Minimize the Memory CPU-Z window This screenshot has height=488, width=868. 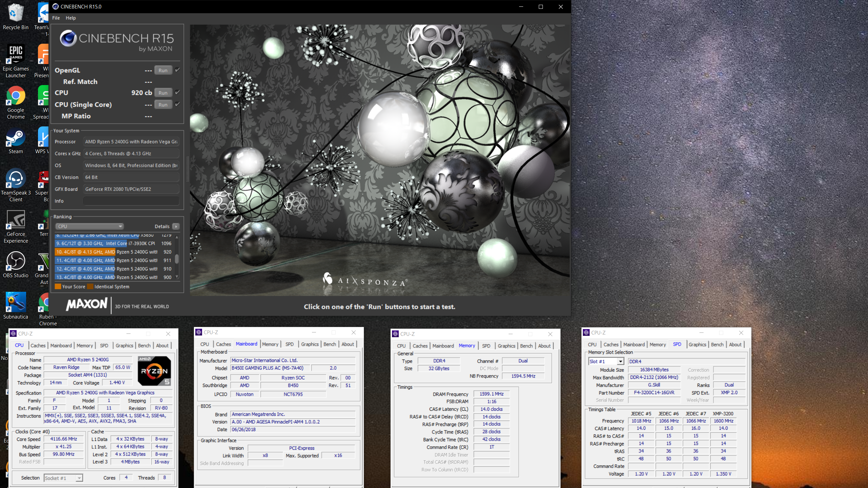[510, 334]
